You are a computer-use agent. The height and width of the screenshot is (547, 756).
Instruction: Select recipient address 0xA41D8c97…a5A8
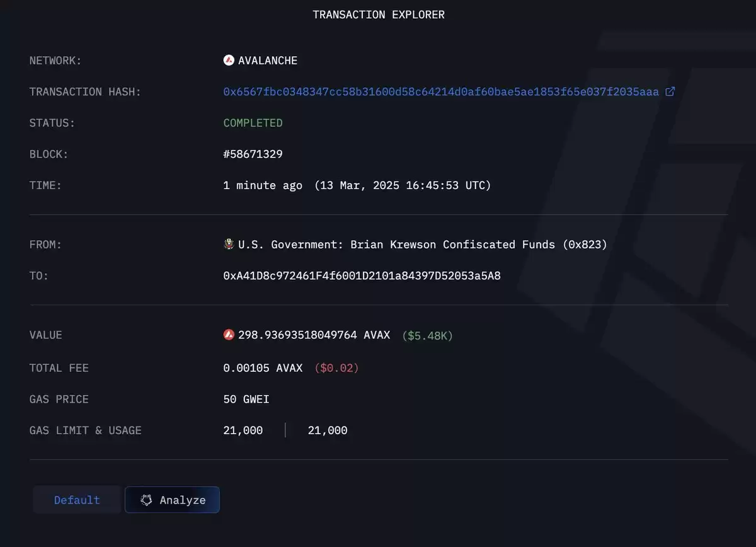[362, 276]
